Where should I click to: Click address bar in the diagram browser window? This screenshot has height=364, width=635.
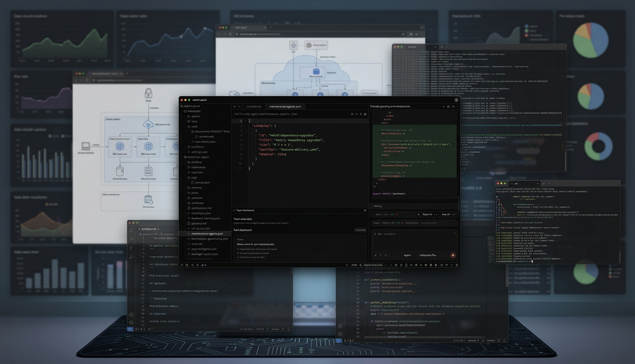pos(153,80)
